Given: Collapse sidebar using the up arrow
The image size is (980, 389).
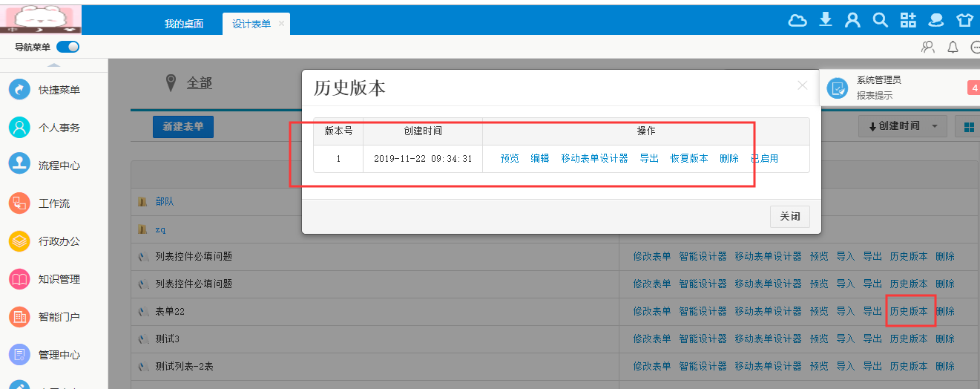Looking at the screenshot, I should [54, 66].
